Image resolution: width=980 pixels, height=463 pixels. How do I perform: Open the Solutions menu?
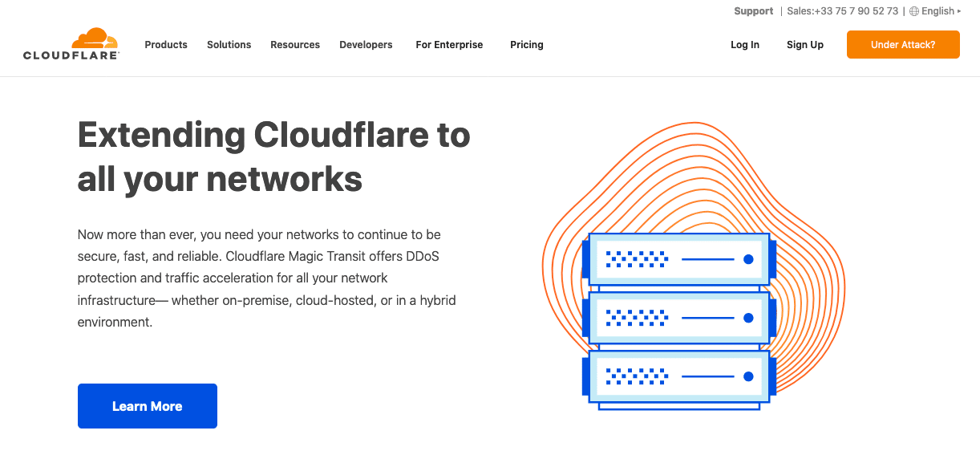(229, 45)
